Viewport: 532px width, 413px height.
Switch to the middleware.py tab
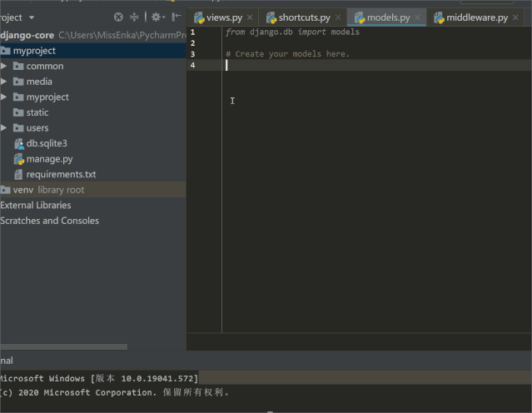click(x=475, y=17)
